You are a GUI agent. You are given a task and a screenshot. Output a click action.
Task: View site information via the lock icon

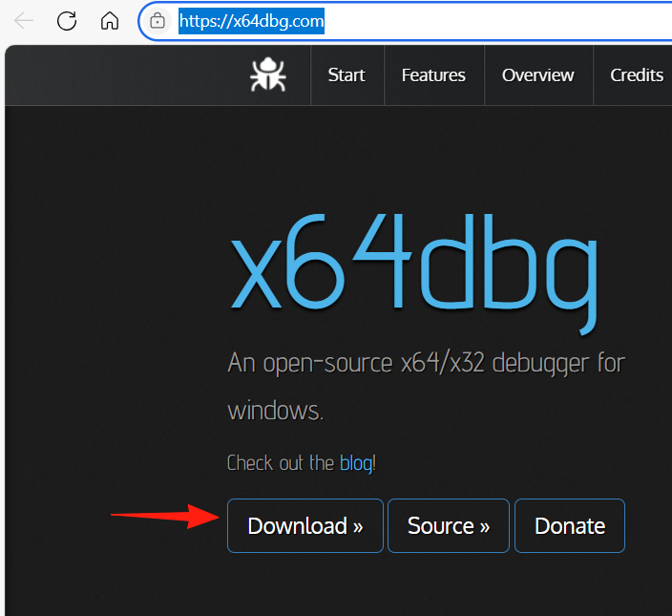158,21
